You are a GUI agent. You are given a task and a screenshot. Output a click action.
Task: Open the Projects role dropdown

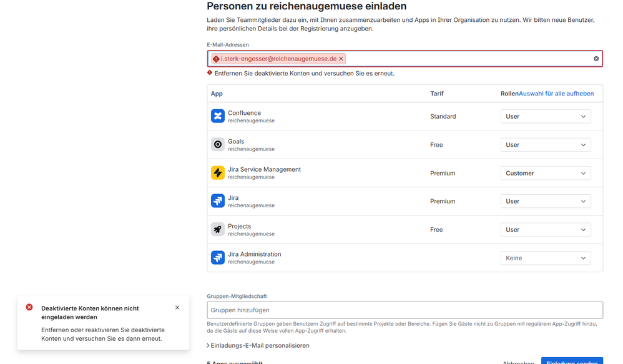click(x=546, y=230)
